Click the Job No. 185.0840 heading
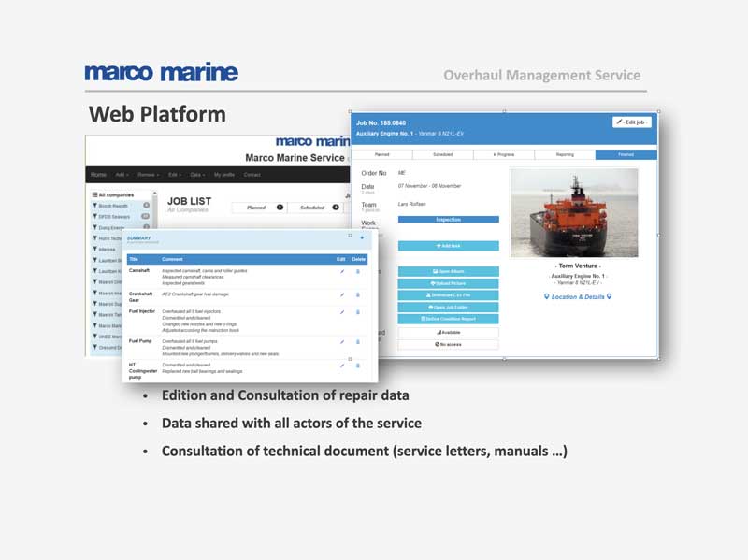 click(x=381, y=122)
